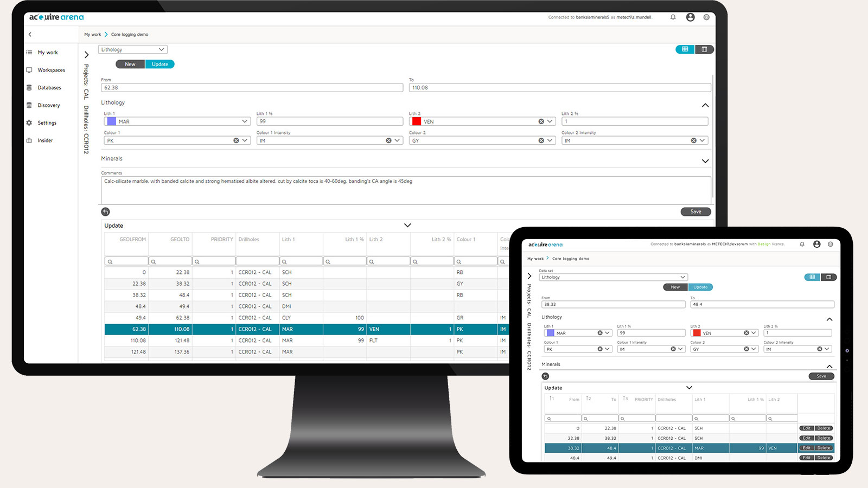This screenshot has height=488, width=868.
Task: Expand the Minerals section
Action: pos(705,161)
